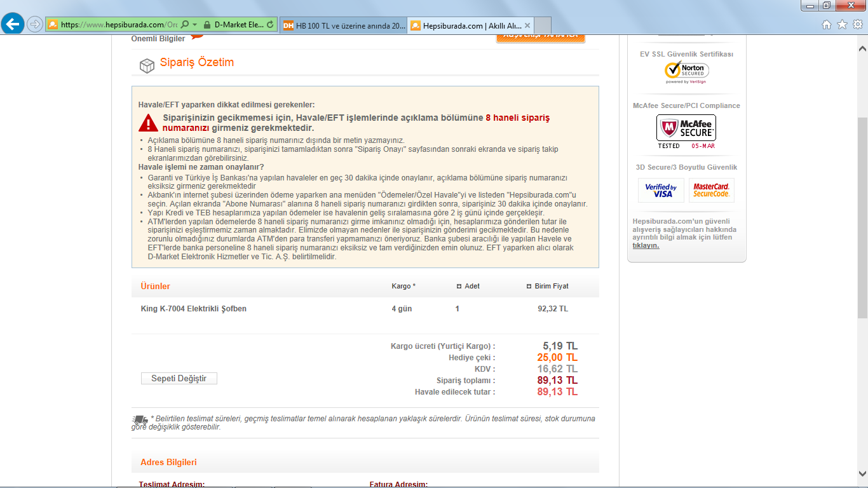Click the McAfee Secure/PCI Compliance label

(x=686, y=105)
